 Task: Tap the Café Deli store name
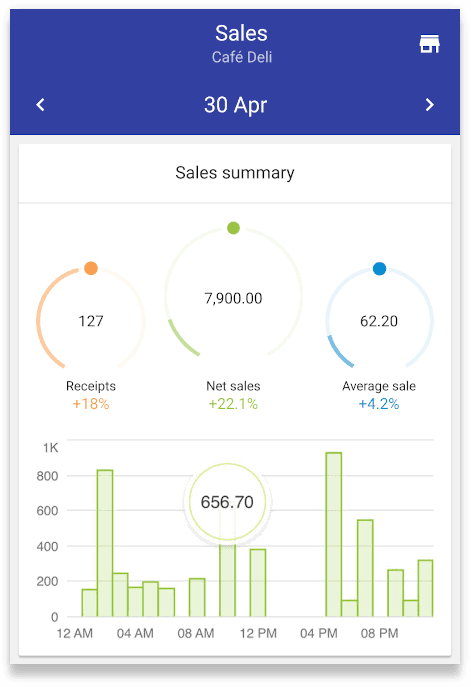(242, 57)
